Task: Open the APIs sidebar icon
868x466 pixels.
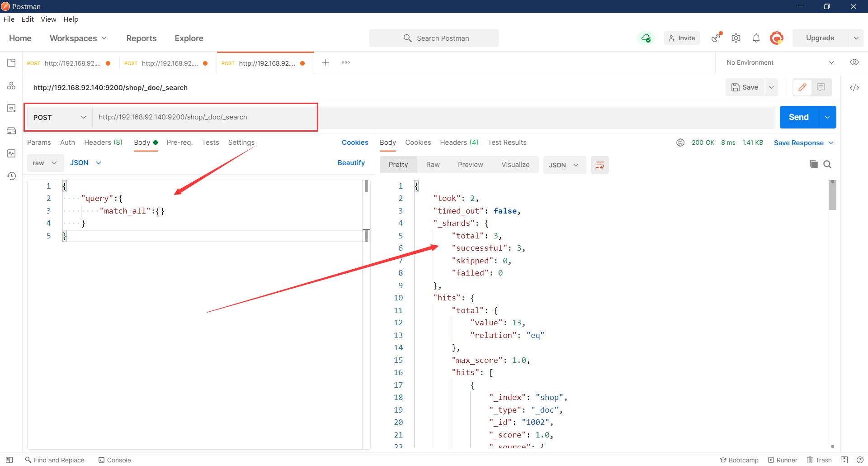Action: 11,86
